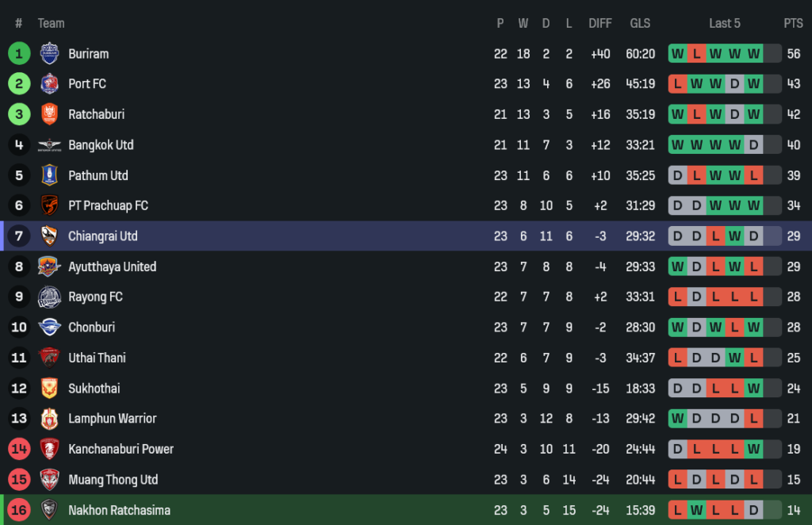This screenshot has width=812, height=525.
Task: Open the Chonburi team name link
Action: [x=91, y=328]
